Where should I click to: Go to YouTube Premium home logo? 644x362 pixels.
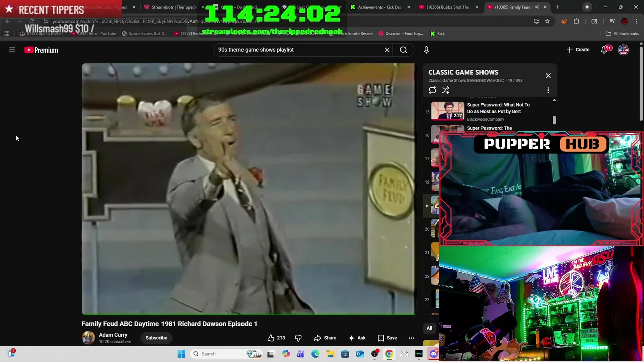pyautogui.click(x=41, y=50)
